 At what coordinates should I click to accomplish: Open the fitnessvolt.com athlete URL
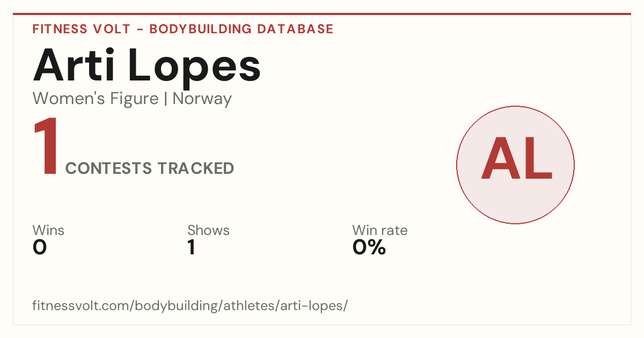point(191,306)
